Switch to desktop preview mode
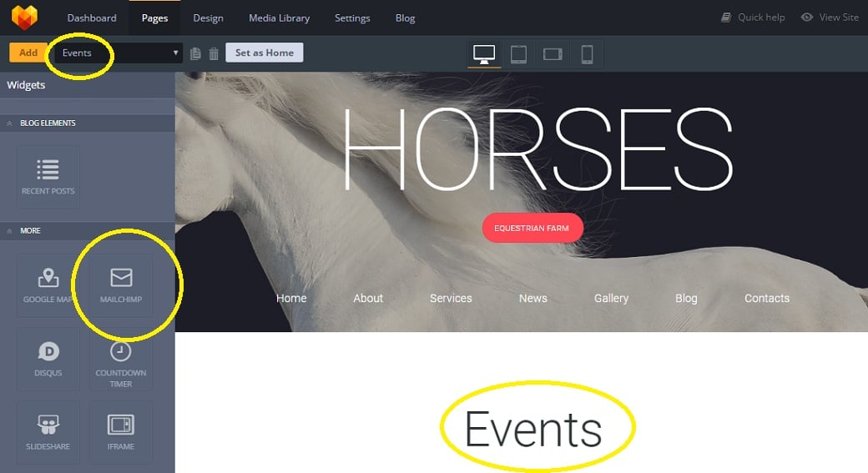 483,54
